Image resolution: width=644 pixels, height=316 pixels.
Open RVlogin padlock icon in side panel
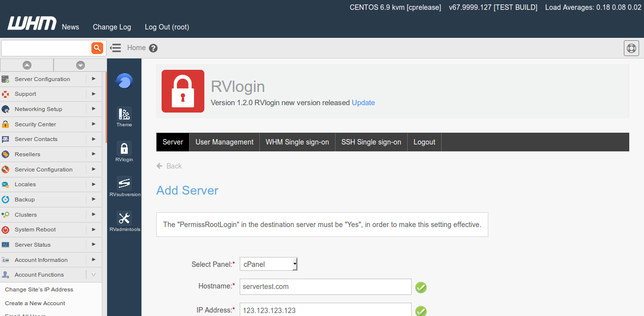click(124, 152)
